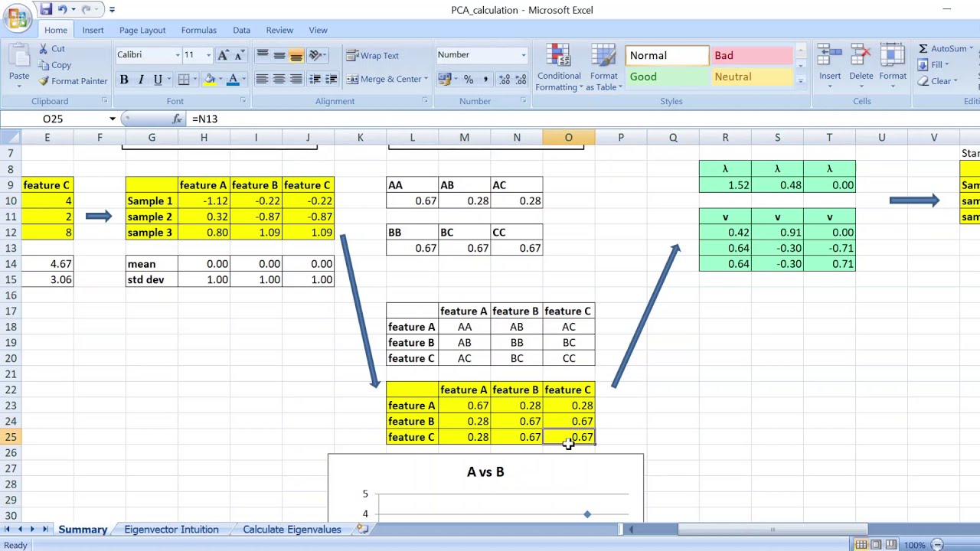This screenshot has height=551, width=980.
Task: Toggle Middle Align for cell
Action: coord(279,55)
